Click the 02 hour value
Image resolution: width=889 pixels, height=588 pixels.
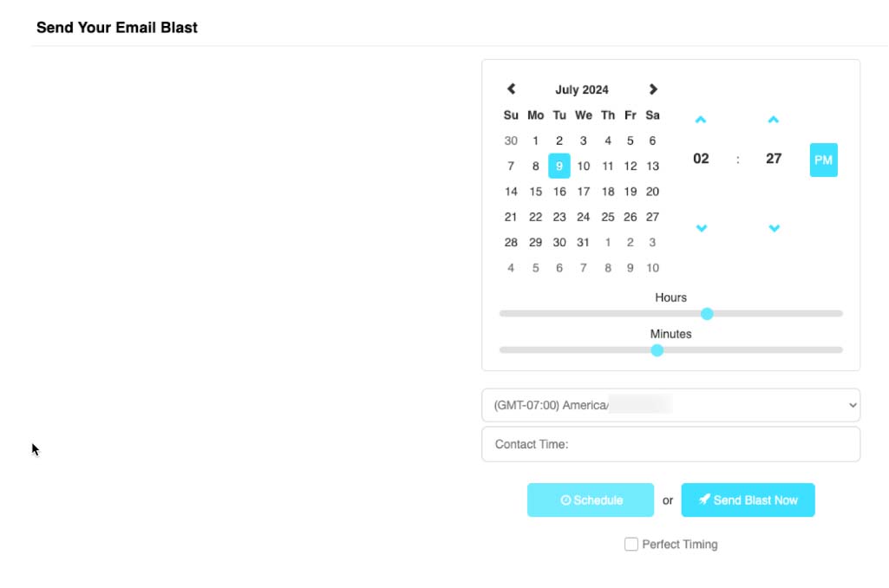pos(701,159)
